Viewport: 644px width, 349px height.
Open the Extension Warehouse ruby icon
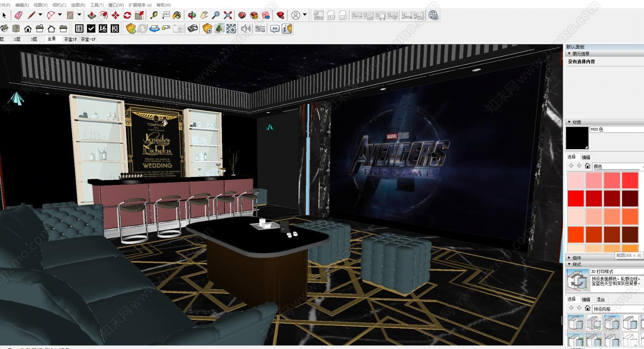pos(281,15)
